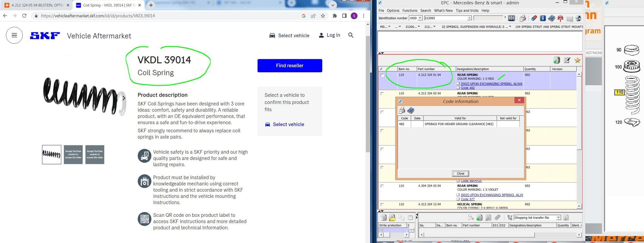Viewport: 644px width, 243px height.
Task: Click the eraser icon in EPC toolbar
Action: point(534,18)
